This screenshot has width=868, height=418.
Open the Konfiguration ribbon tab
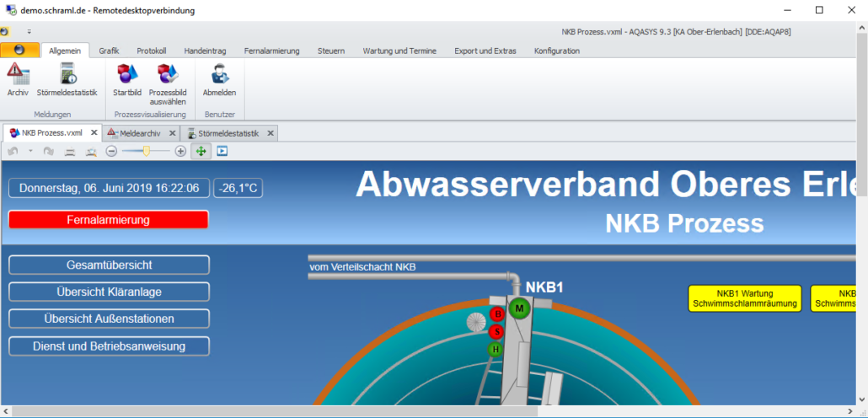tap(557, 51)
